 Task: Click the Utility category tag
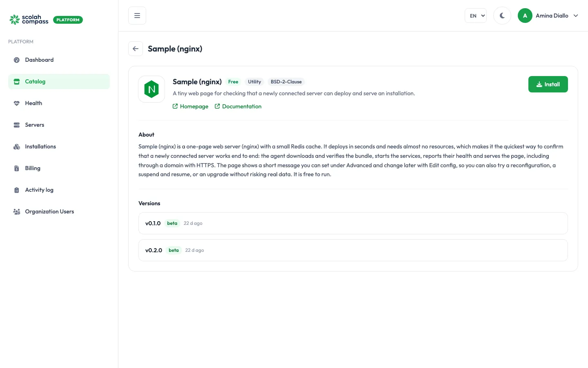pos(254,82)
